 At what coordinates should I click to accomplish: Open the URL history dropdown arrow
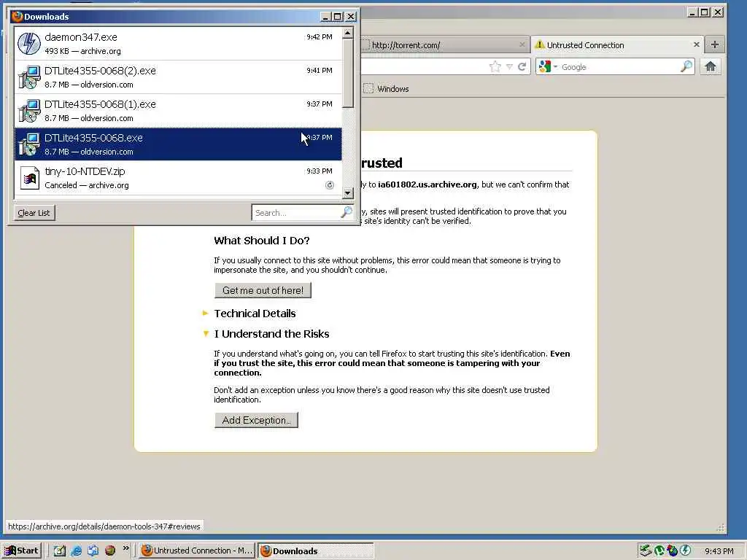click(509, 66)
